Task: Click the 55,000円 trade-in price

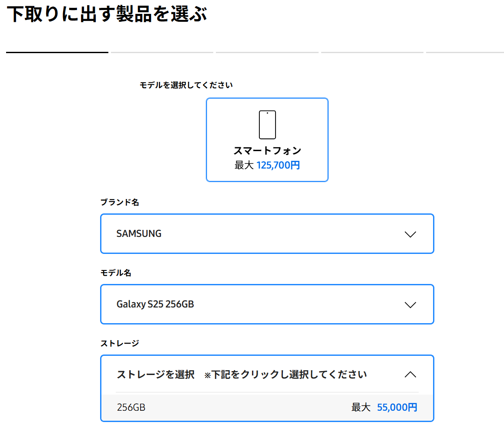Action: tap(397, 408)
